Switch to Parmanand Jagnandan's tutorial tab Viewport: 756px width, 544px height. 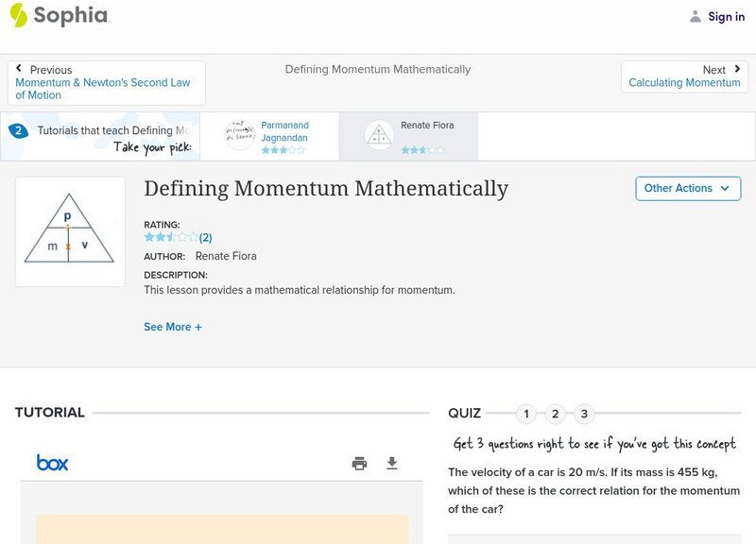pyautogui.click(x=271, y=131)
